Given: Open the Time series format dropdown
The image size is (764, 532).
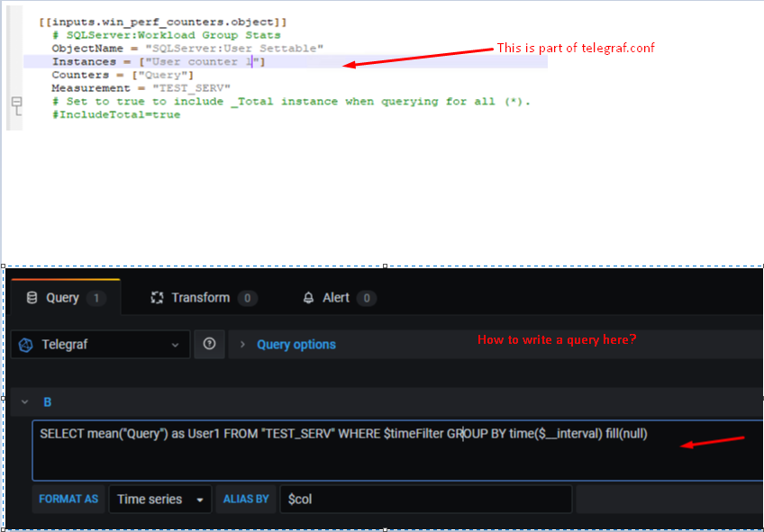Looking at the screenshot, I should pos(159,499).
